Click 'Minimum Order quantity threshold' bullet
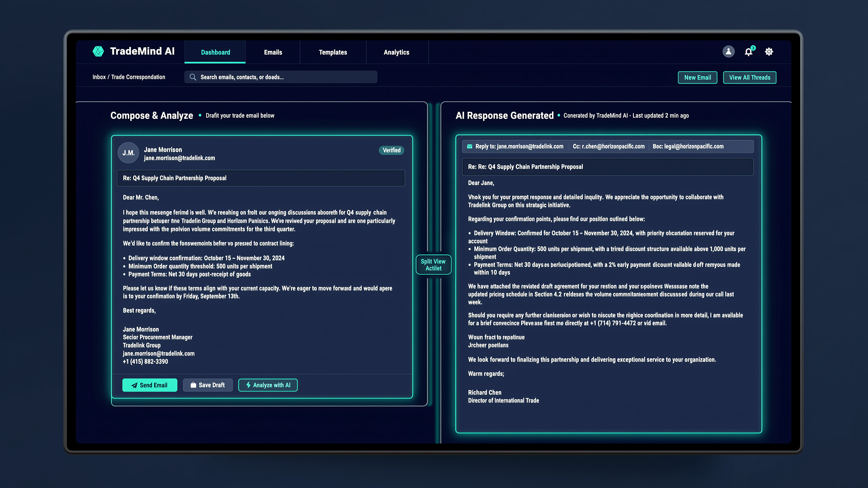This screenshot has width=868, height=488. tap(200, 266)
